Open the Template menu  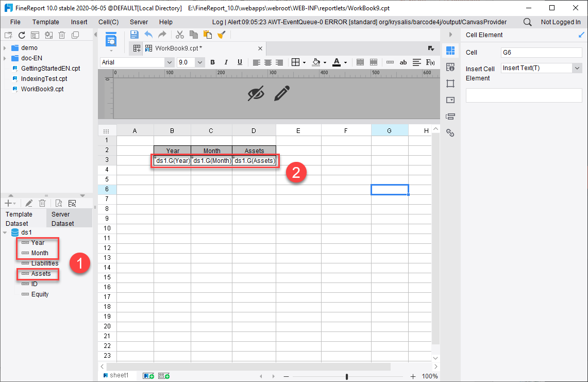[46, 22]
